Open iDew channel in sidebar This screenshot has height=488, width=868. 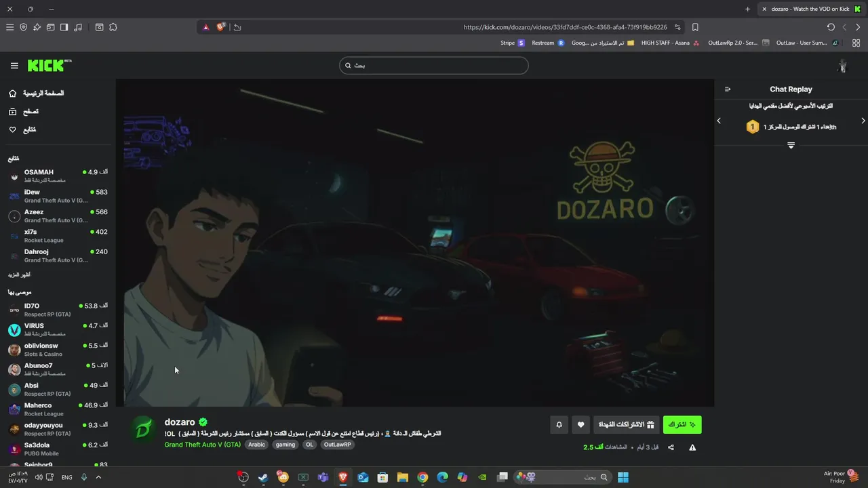pos(58,196)
